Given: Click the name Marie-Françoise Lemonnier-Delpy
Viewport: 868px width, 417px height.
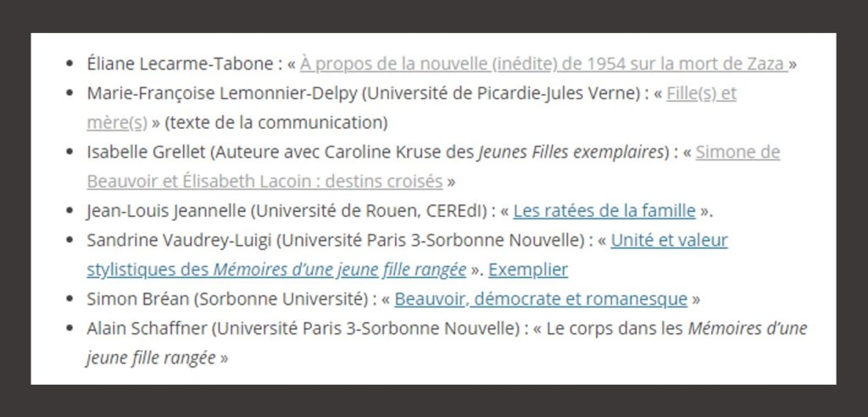Looking at the screenshot, I should tap(222, 94).
